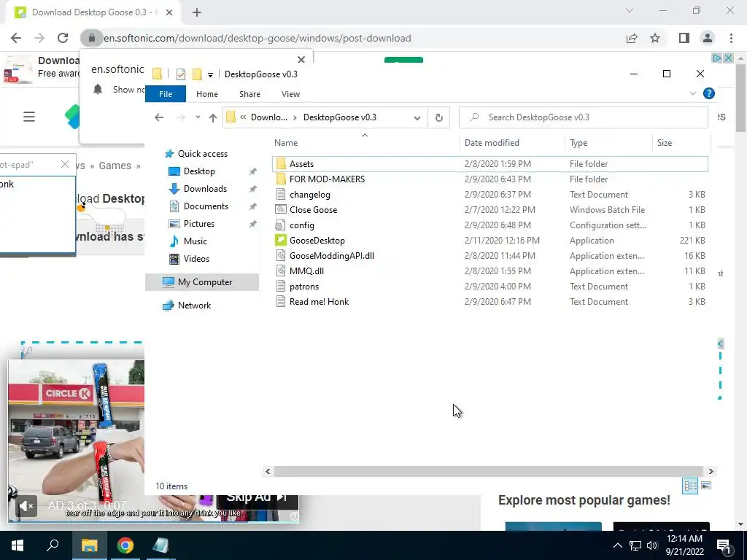This screenshot has width=747, height=560.
Task: Click the Search DesktopGoose v0.3 box
Action: (584, 117)
